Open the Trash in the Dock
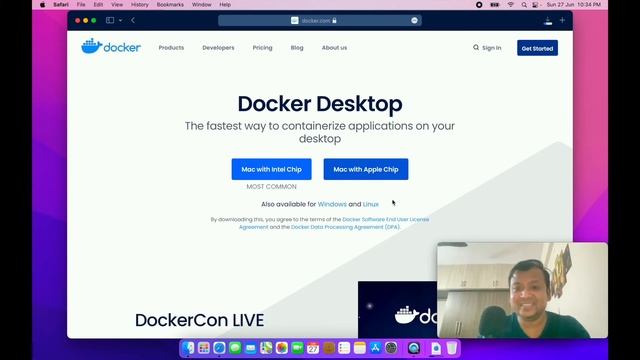 451,348
